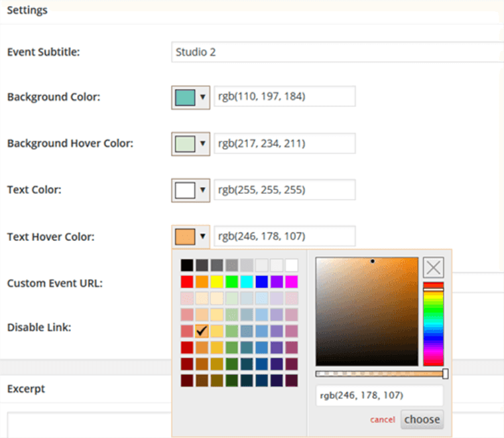Open the Background Hover Color dropdown
The image size is (504, 438).
click(x=191, y=143)
